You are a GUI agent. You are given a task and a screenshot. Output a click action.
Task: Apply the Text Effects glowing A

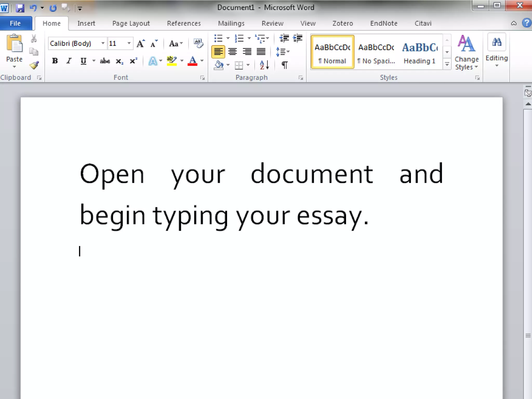click(153, 61)
